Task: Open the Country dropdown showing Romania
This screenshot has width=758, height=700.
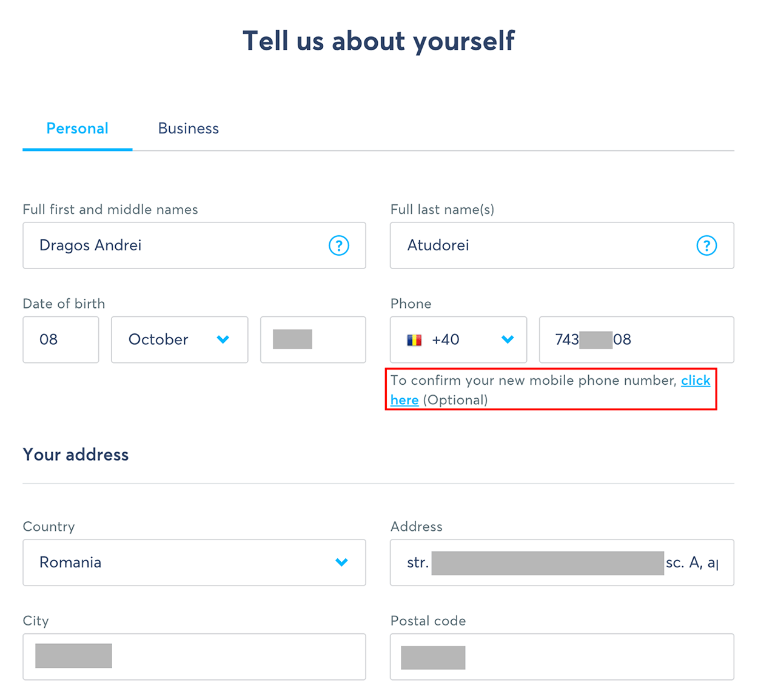Action: (x=194, y=562)
